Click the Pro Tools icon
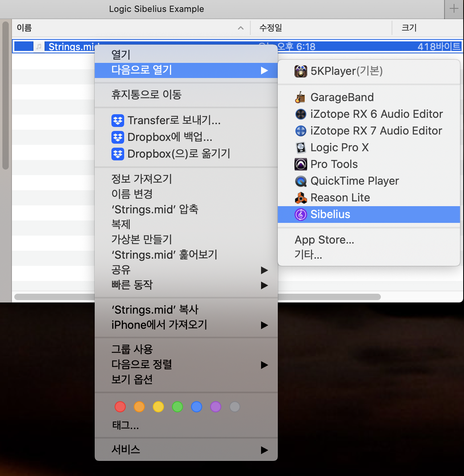464x476 pixels. pyautogui.click(x=301, y=164)
